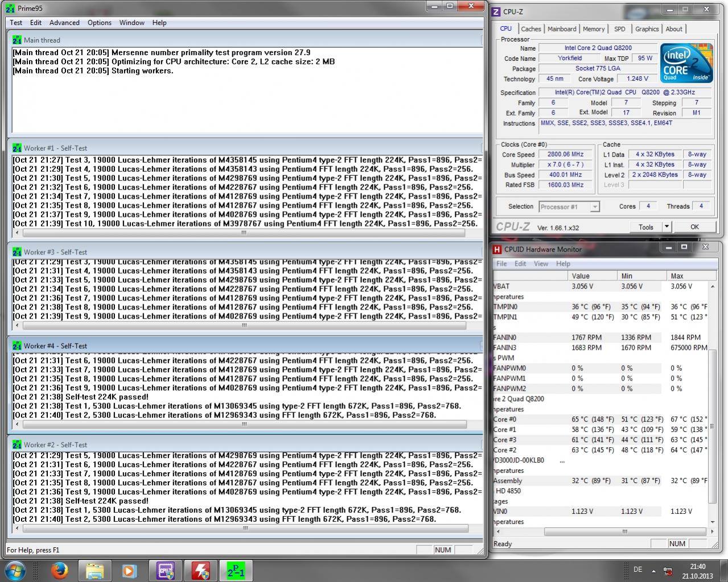Switch to the Mainboard tab in CPU-Z
The width and height of the screenshot is (728, 582).
point(562,29)
